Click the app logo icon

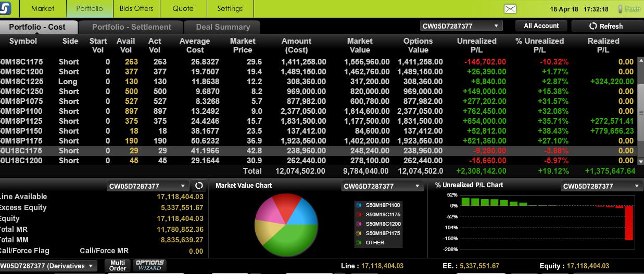4,9
